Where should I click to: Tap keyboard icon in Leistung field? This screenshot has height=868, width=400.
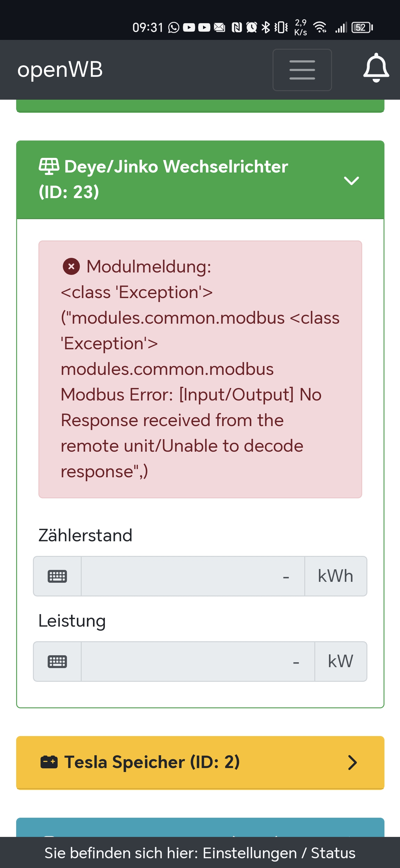click(57, 661)
